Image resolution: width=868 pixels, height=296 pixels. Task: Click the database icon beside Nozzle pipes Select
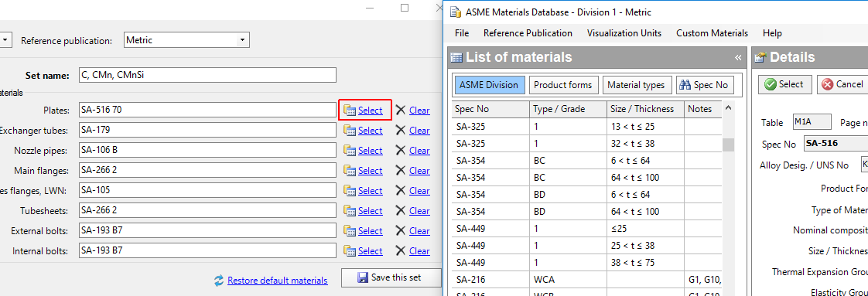pos(350,151)
